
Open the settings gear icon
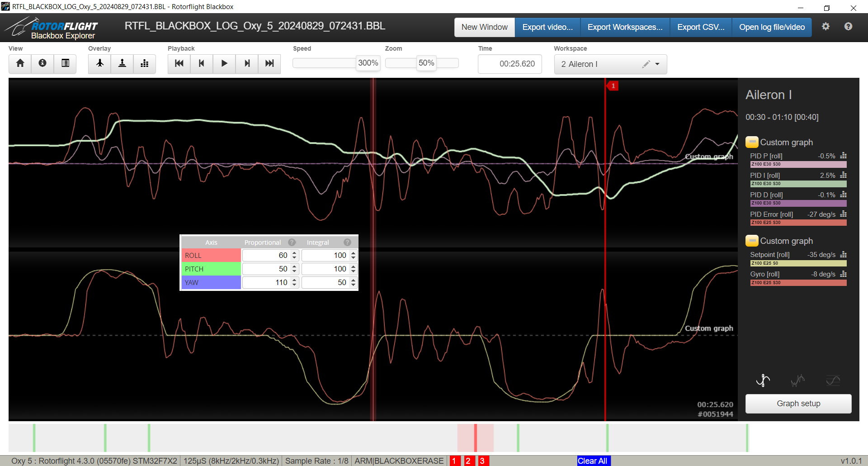826,27
